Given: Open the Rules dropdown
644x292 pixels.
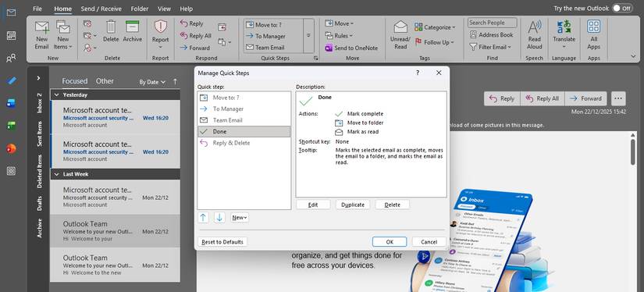Looking at the screenshot, I should click(340, 36).
